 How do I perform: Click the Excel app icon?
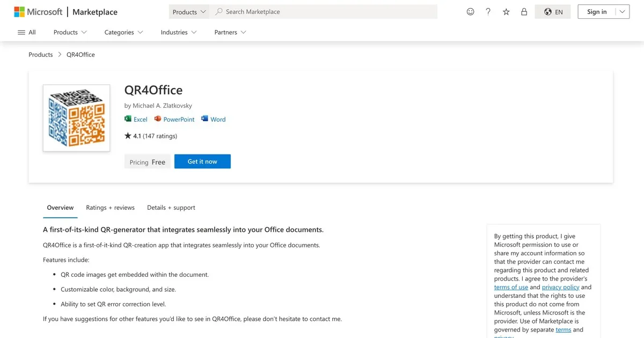point(128,119)
